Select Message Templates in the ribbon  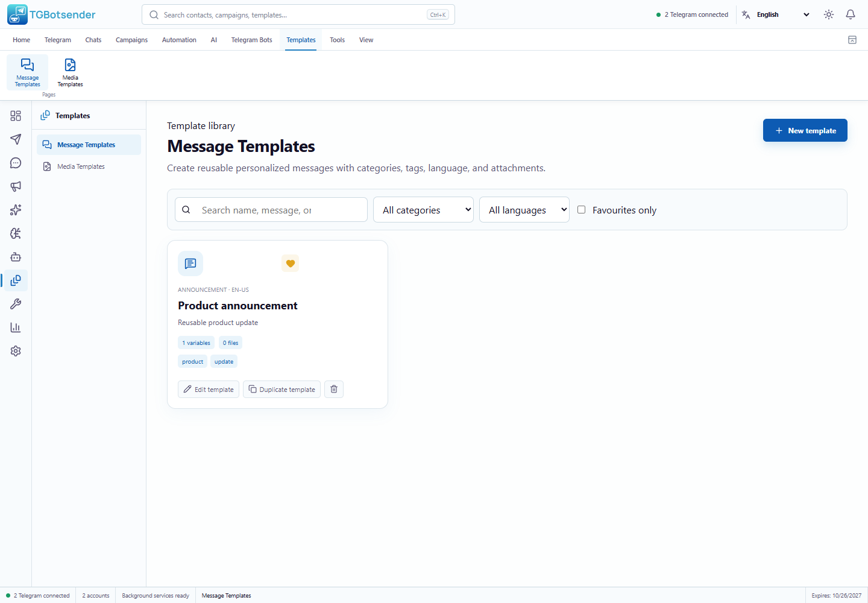(28, 72)
